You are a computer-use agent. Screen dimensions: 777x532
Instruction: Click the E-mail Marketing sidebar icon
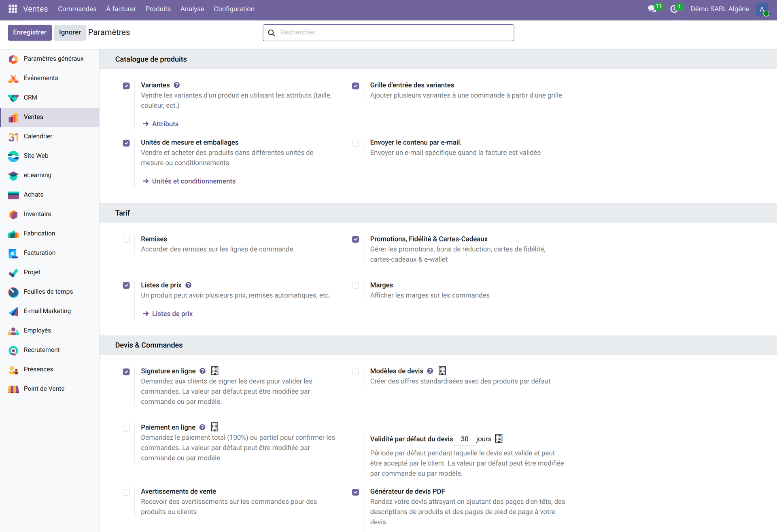click(x=13, y=312)
